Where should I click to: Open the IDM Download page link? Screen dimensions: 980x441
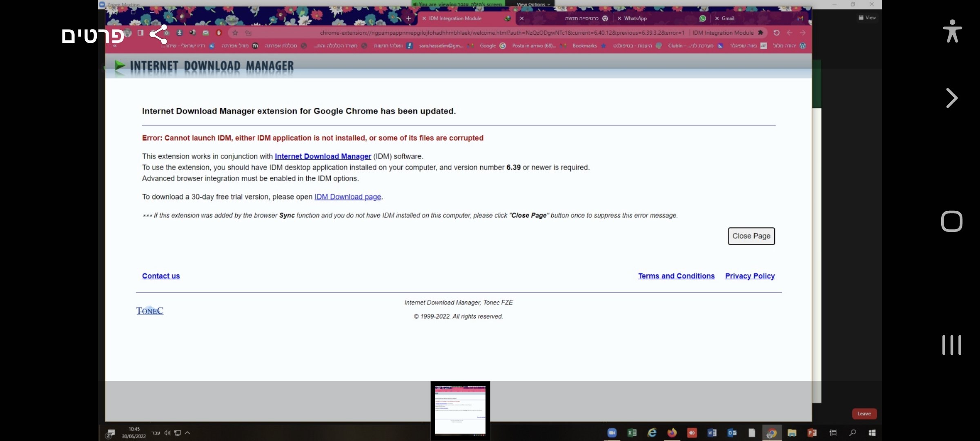tap(347, 197)
